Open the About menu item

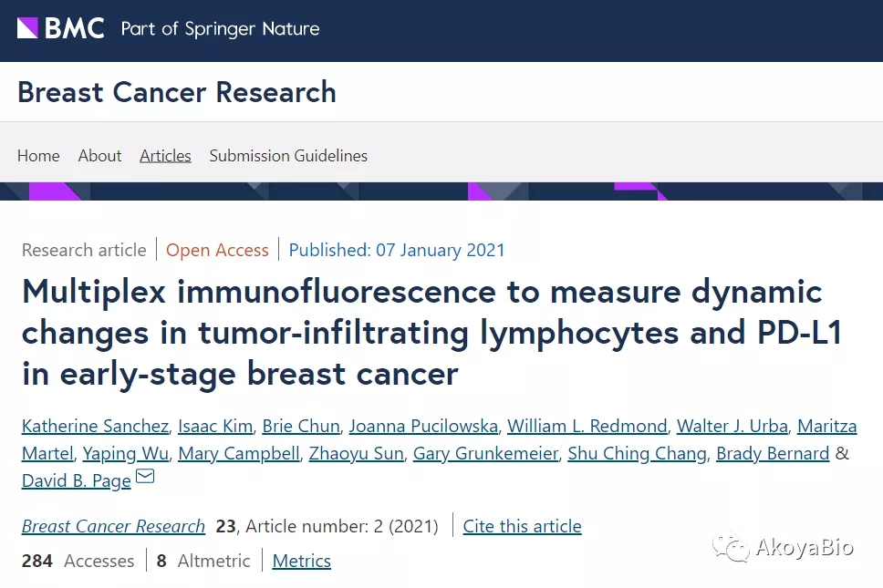pyautogui.click(x=99, y=155)
